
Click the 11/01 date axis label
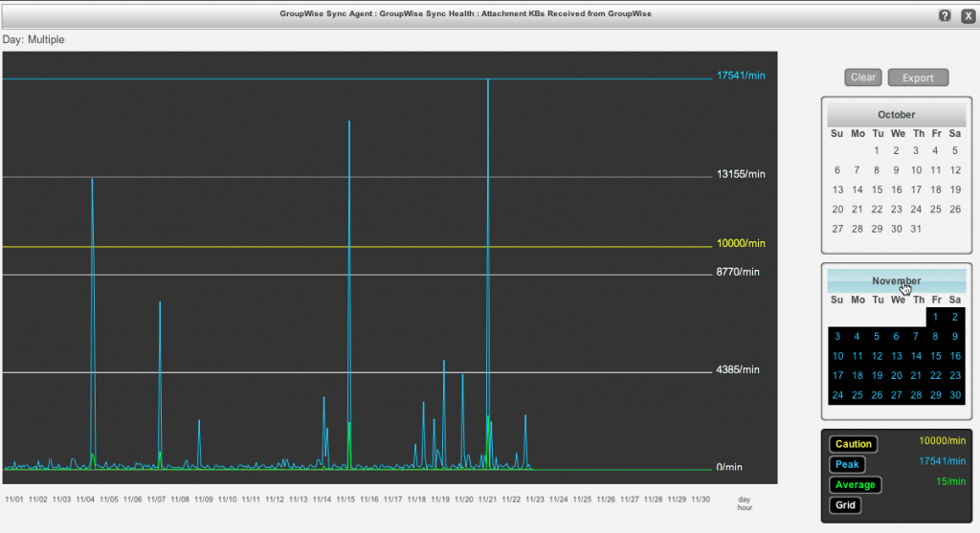pos(13,500)
